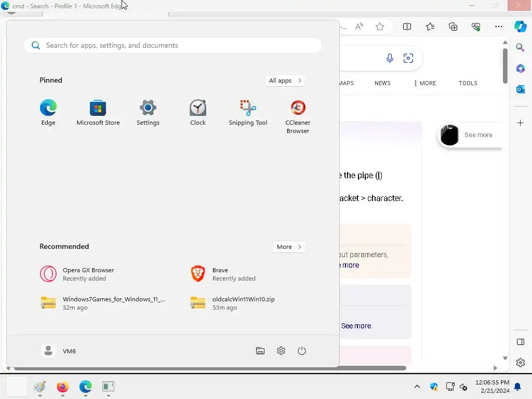
Task: Open the pinned Settings app
Action: coord(148,113)
